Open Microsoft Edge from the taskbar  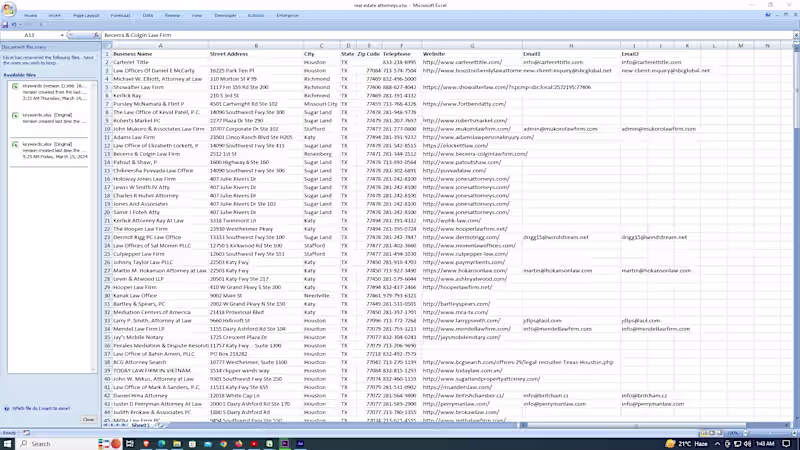click(161, 443)
